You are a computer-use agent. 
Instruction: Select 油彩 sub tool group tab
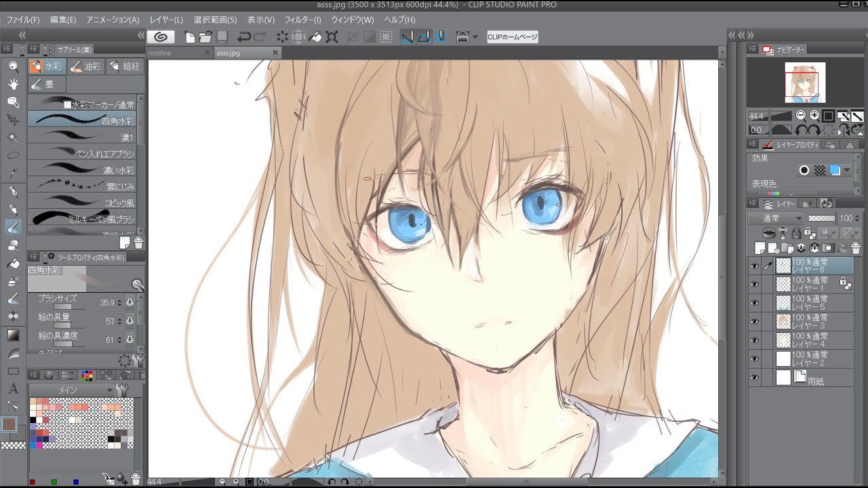86,66
